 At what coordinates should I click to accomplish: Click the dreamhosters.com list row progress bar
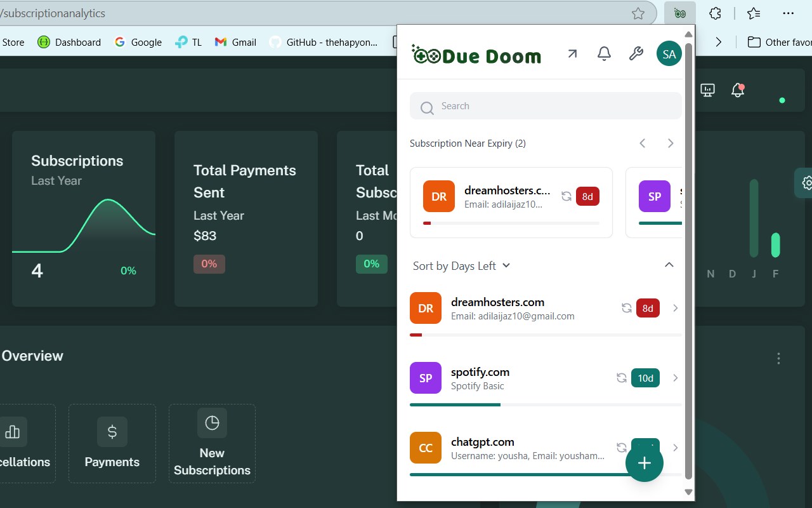546,335
